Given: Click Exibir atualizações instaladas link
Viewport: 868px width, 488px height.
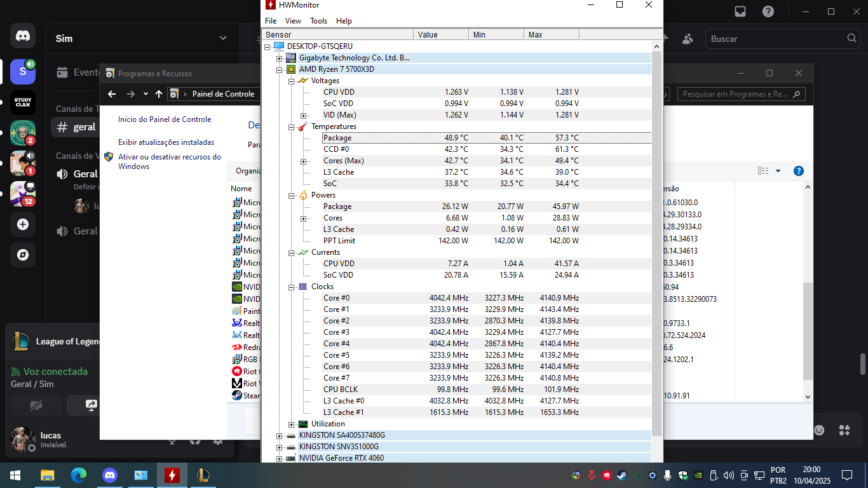Looking at the screenshot, I should [166, 142].
